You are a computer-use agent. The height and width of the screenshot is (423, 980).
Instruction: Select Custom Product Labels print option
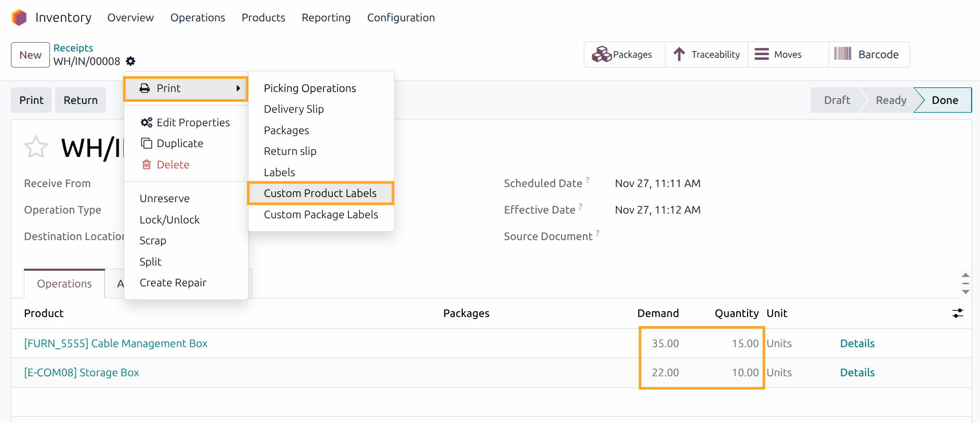click(320, 193)
